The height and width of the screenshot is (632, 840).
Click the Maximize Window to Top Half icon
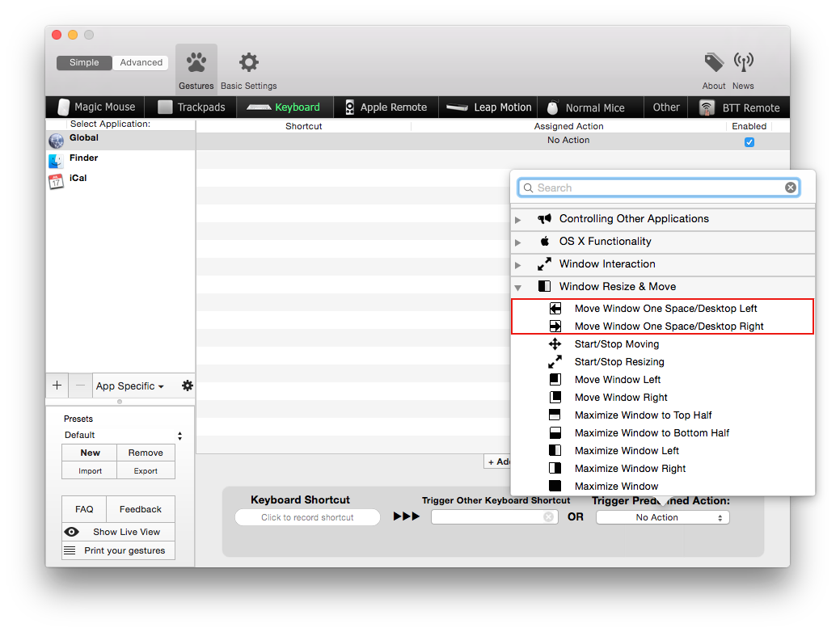click(555, 415)
